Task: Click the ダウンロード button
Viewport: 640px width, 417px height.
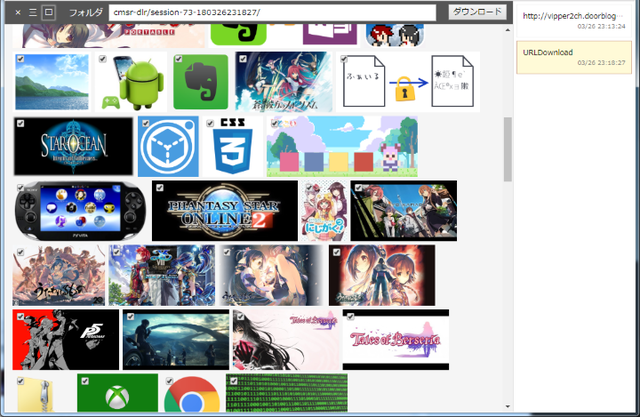Action: [478, 12]
